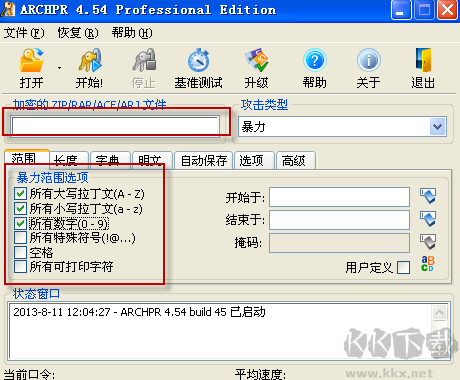460x380 pixels.
Task: Uncheck 所有大写拉丁文(A - Z) checkbox
Action: (x=20, y=193)
